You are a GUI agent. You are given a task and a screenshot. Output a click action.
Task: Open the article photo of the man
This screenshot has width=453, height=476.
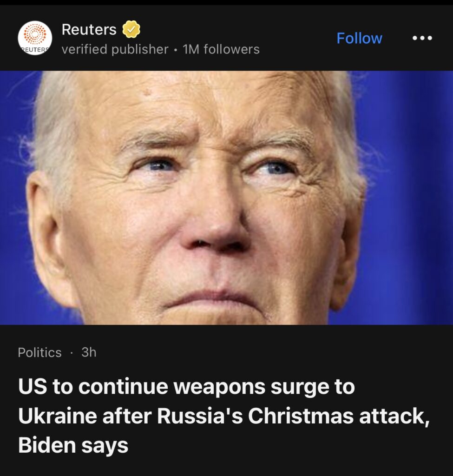[226, 198]
